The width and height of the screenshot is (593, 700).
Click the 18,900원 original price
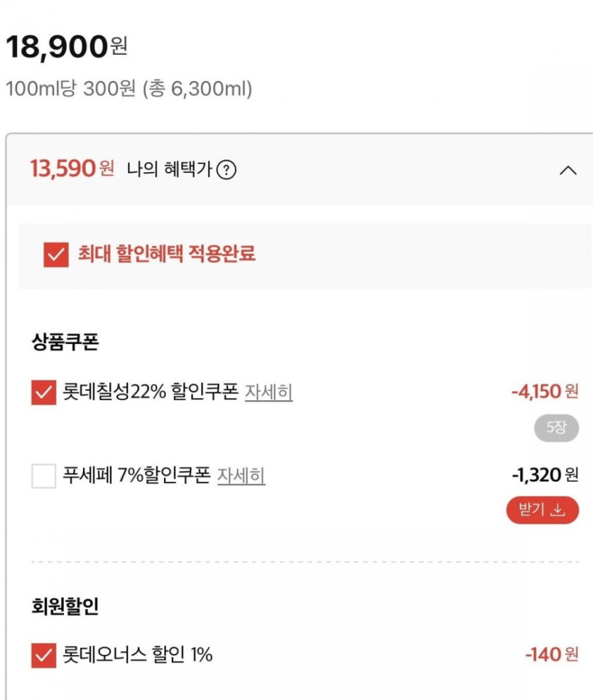click(66, 47)
